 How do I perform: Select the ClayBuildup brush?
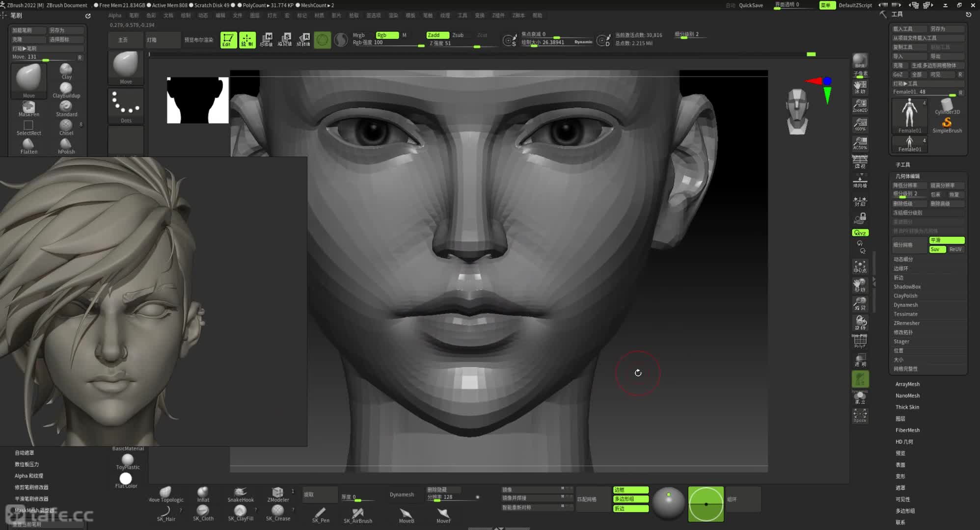point(66,90)
